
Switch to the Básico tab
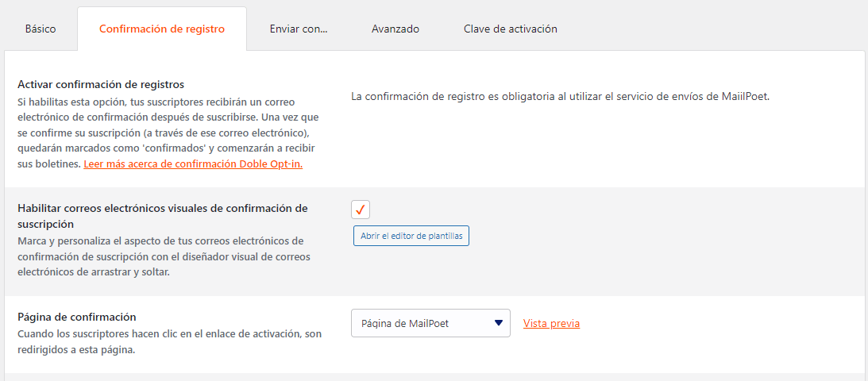[x=41, y=29]
